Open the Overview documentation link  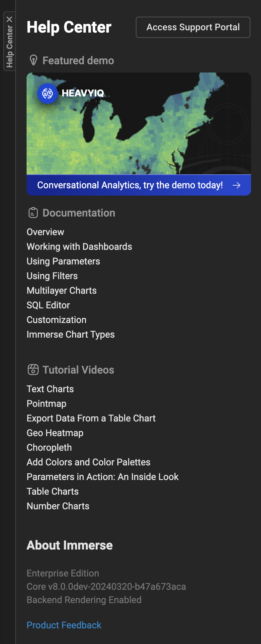[45, 232]
